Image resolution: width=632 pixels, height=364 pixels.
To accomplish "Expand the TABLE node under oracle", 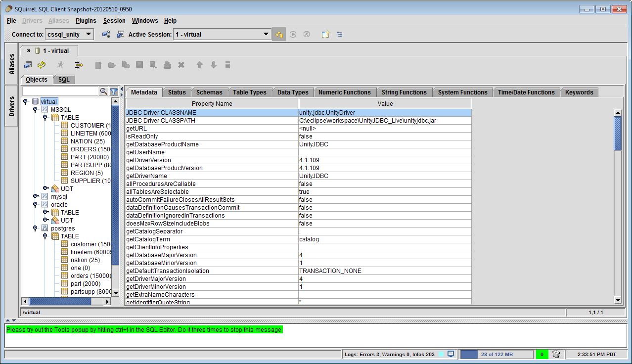I will (x=45, y=212).
